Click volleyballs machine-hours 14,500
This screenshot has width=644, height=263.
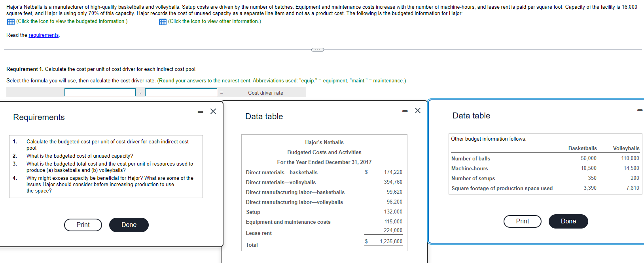(631, 168)
